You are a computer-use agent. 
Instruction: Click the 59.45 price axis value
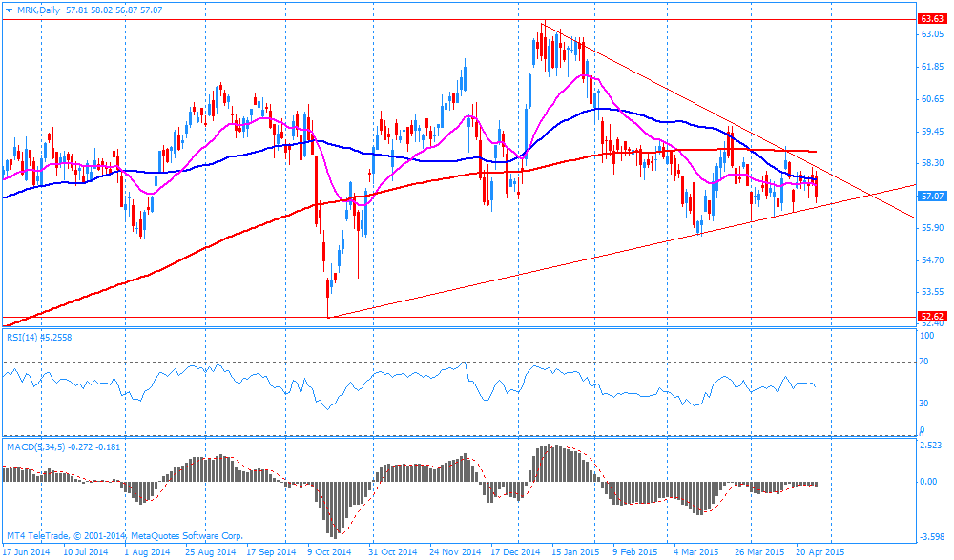931,131
